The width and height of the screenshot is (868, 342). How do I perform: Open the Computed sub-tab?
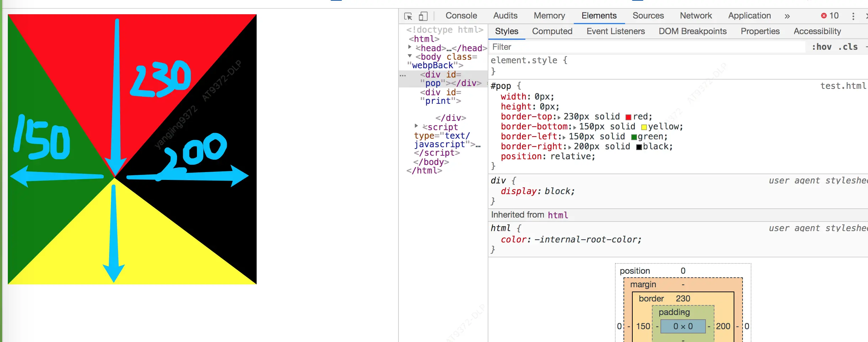point(552,31)
